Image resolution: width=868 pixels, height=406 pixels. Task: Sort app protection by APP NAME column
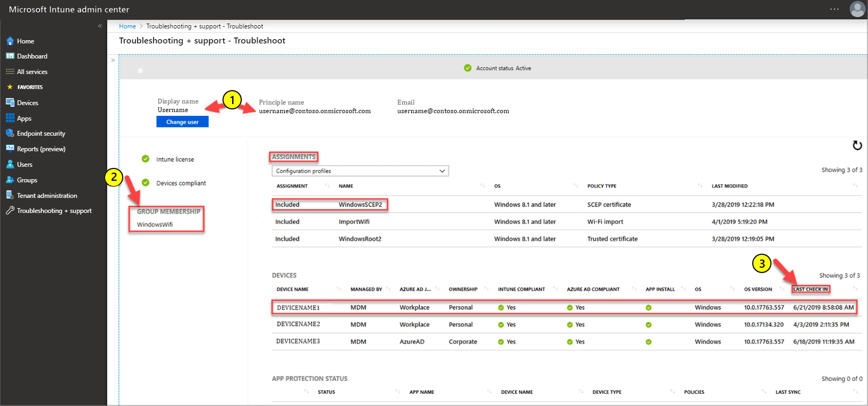click(x=422, y=393)
